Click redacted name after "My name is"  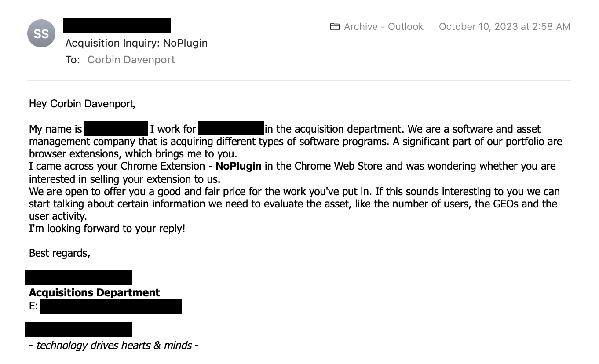tap(116, 129)
